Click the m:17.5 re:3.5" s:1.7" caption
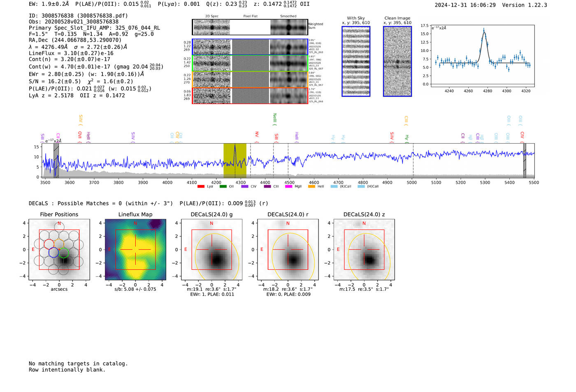 point(364,289)
